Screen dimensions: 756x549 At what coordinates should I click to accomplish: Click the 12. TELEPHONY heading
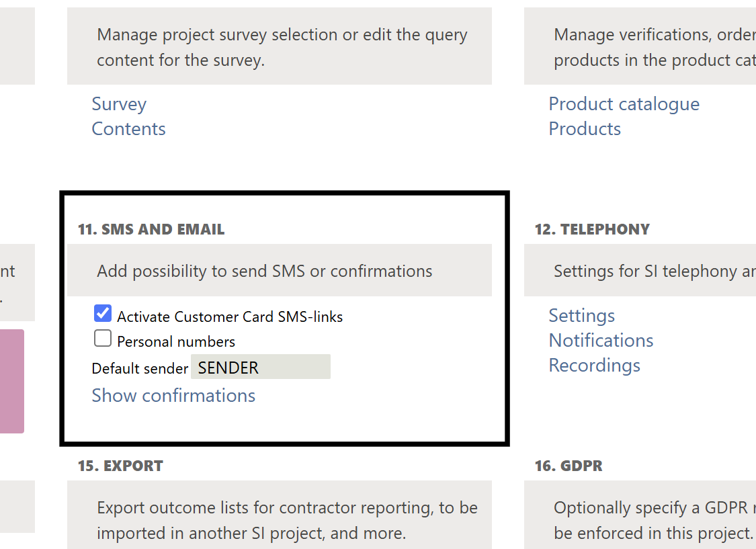coord(592,230)
